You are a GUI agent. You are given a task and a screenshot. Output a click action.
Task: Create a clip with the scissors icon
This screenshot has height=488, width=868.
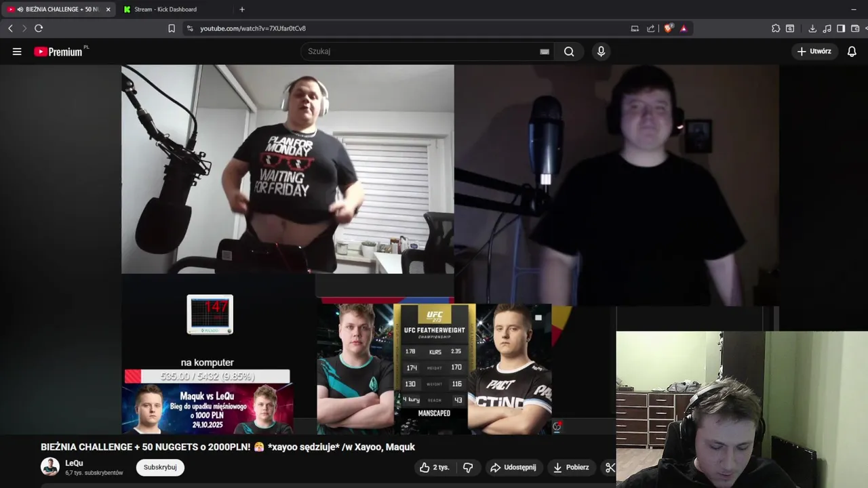point(610,468)
